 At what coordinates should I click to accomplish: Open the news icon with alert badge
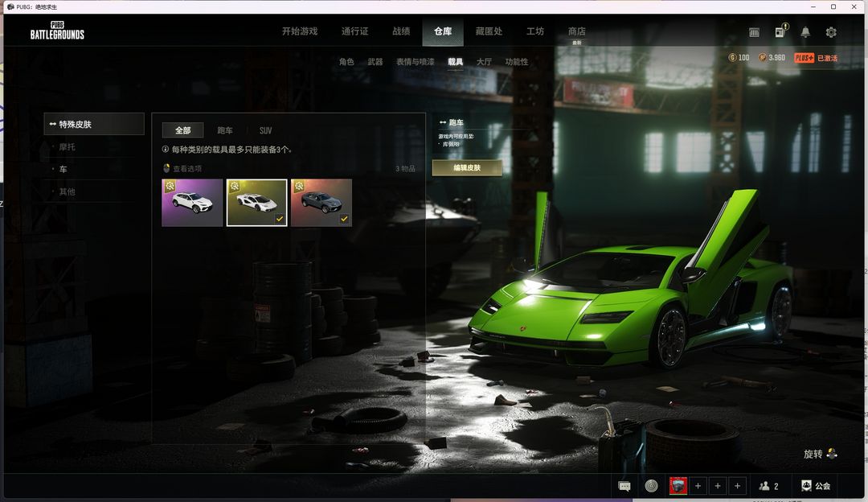pyautogui.click(x=780, y=32)
